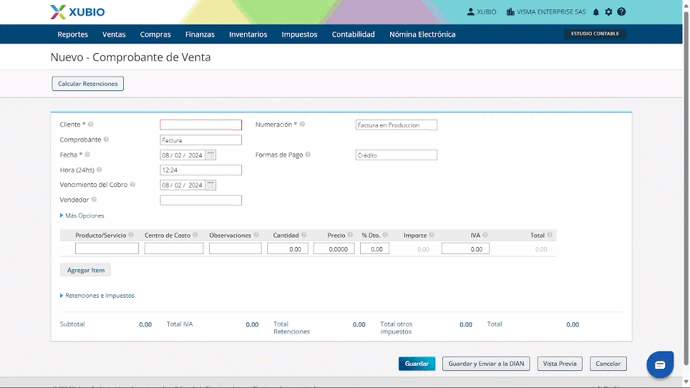Open the Visma Enterprise SAS company icon
The width and height of the screenshot is (690, 388).
click(510, 12)
